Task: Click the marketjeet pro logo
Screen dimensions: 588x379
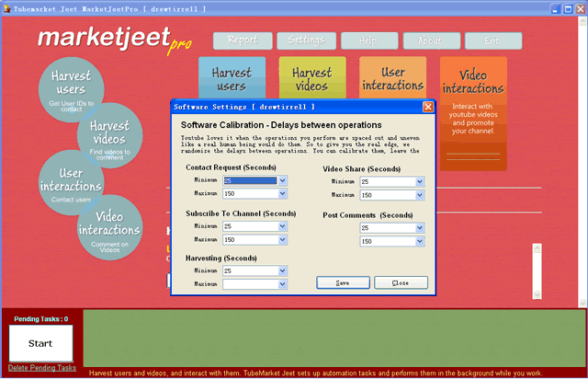Action: [115, 40]
